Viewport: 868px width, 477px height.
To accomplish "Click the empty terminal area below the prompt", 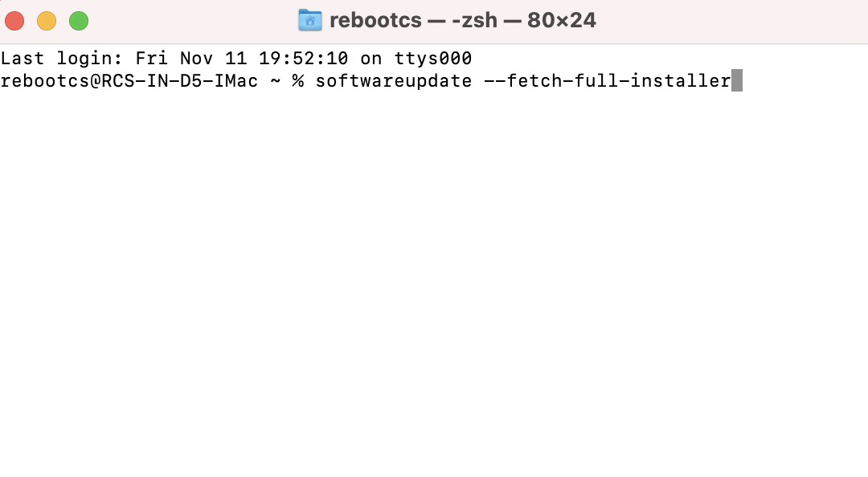I will (434, 281).
